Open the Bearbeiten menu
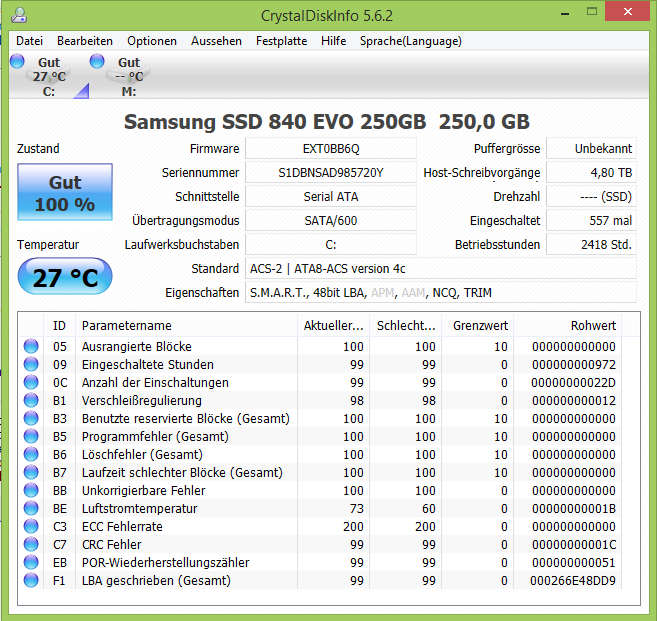Image resolution: width=657 pixels, height=621 pixels. [85, 41]
